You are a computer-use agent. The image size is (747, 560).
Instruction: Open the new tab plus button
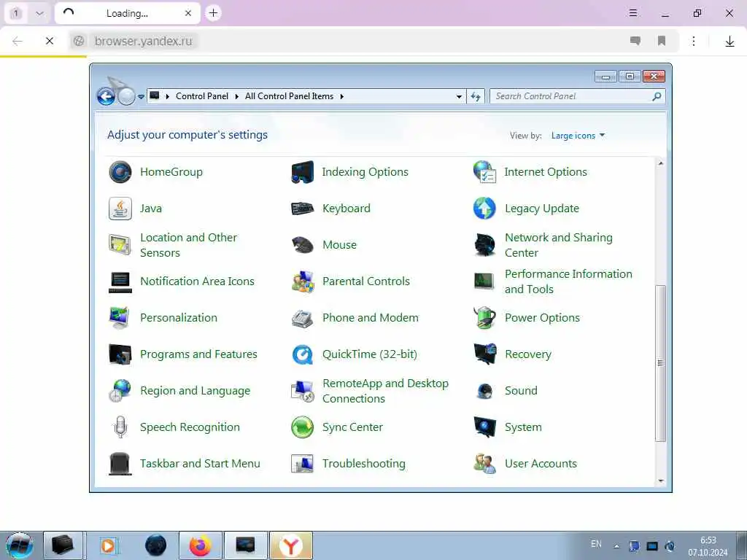click(x=214, y=13)
